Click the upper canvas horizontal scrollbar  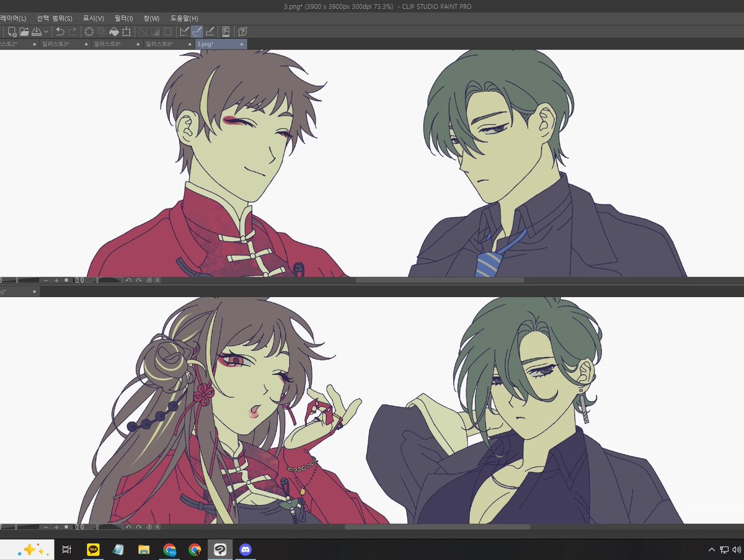tap(440, 280)
